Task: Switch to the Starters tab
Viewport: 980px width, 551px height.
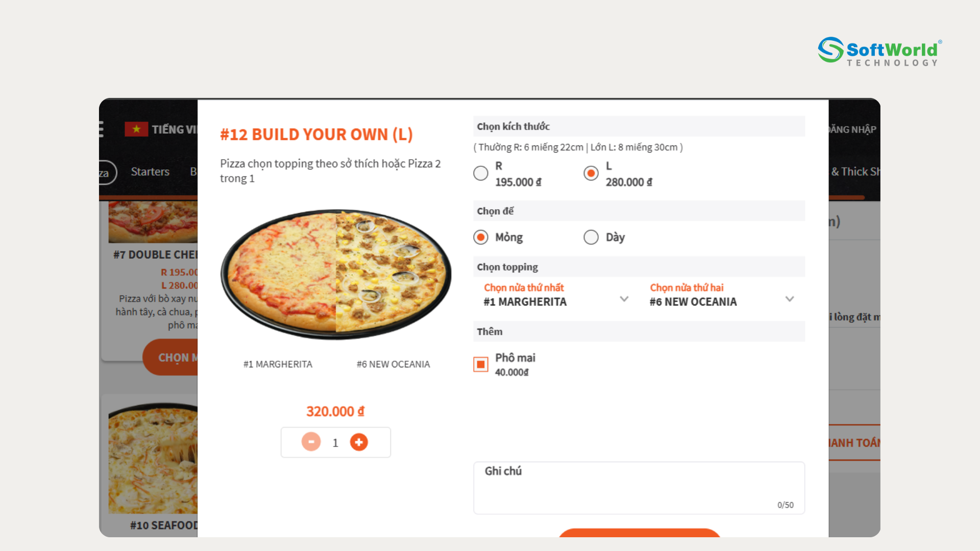Action: click(x=150, y=172)
